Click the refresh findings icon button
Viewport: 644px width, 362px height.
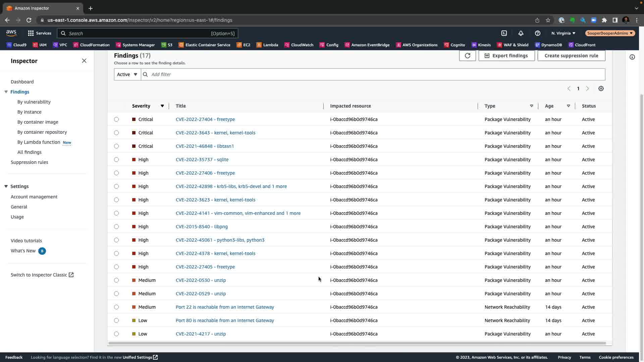(467, 56)
